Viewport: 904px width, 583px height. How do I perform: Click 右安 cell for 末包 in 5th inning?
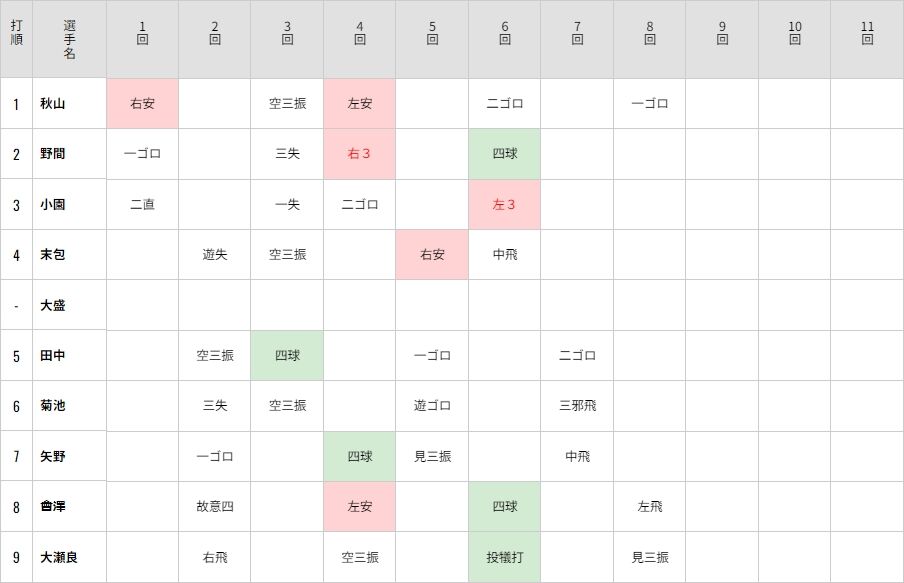(x=432, y=255)
